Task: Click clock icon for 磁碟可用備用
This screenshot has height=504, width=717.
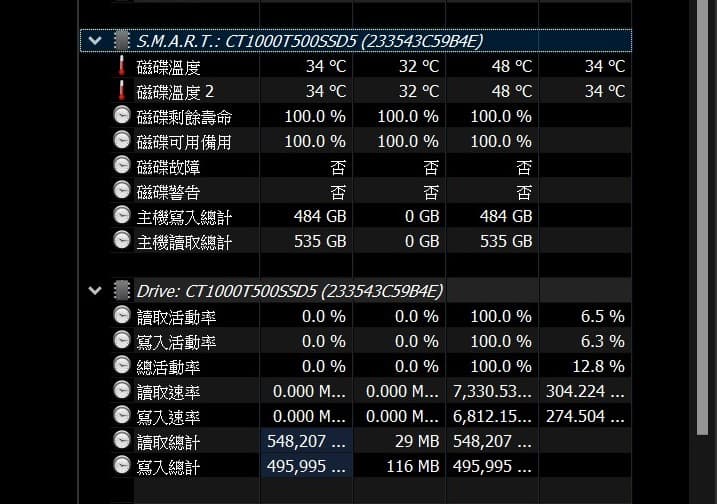Action: 122,140
